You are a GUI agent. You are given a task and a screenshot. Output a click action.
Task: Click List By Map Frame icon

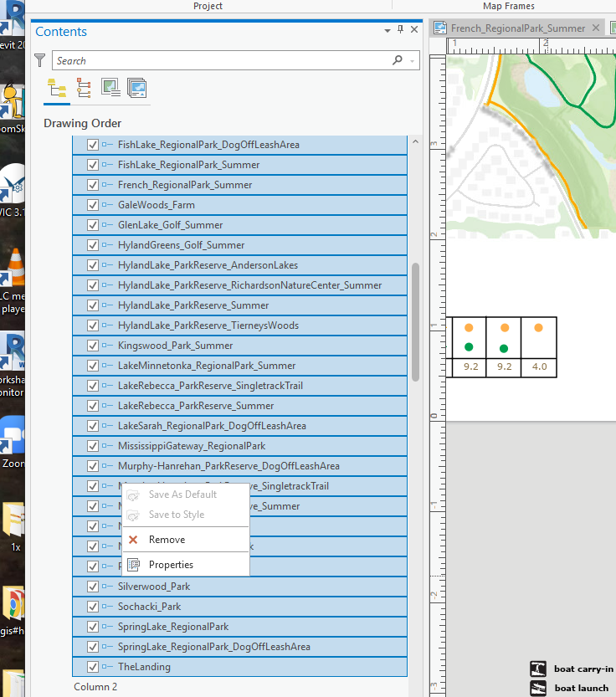pyautogui.click(x=110, y=88)
